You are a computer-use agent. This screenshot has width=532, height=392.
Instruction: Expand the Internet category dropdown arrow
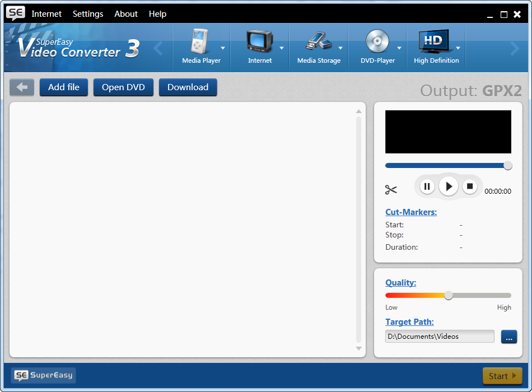pyautogui.click(x=282, y=48)
